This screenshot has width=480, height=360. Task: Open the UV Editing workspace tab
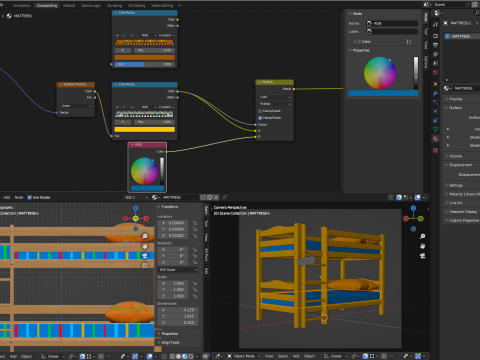137,5
